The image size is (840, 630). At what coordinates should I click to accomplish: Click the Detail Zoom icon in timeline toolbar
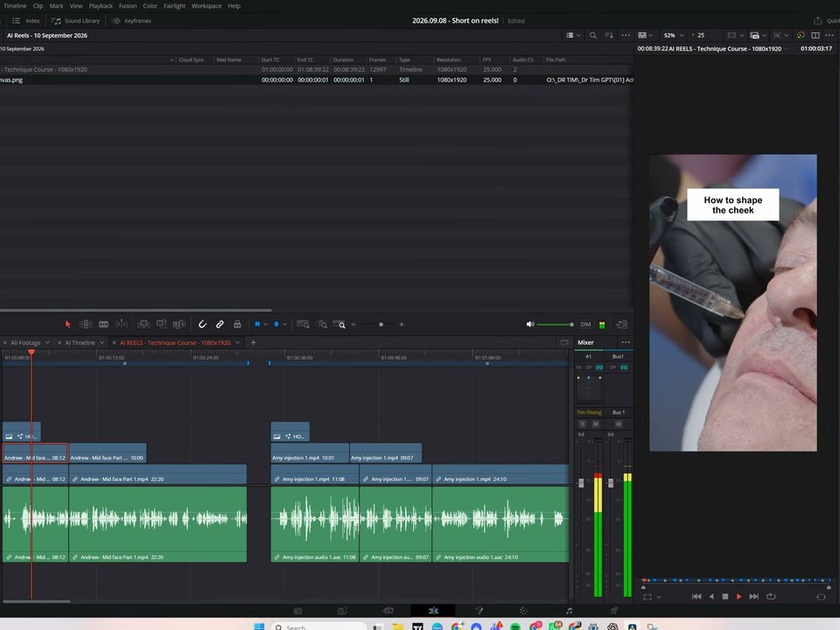tap(321, 324)
